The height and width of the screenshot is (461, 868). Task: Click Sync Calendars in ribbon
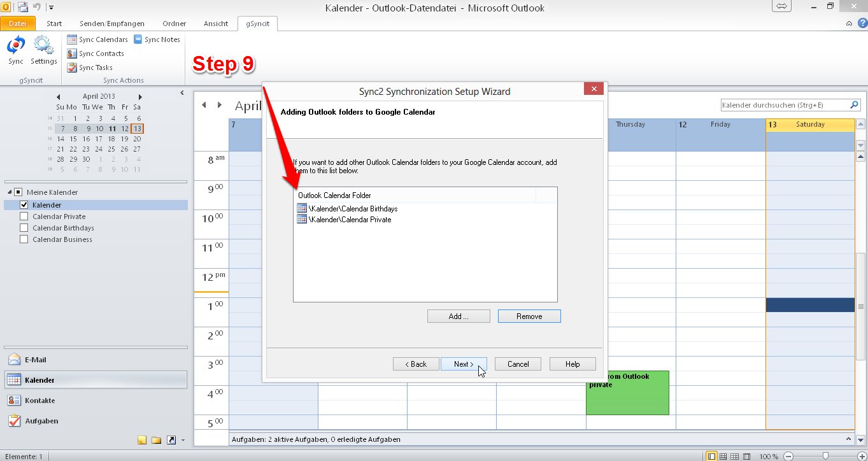click(97, 39)
